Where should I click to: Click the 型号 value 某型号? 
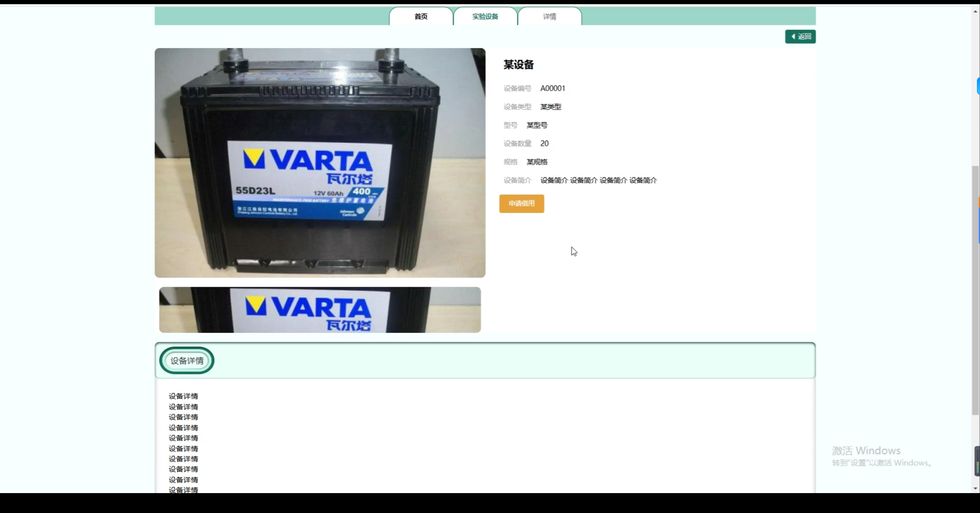536,125
